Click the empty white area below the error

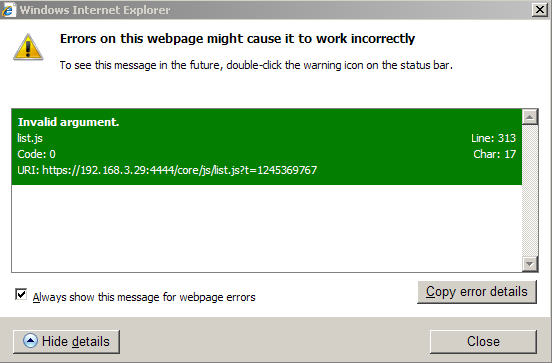266,228
